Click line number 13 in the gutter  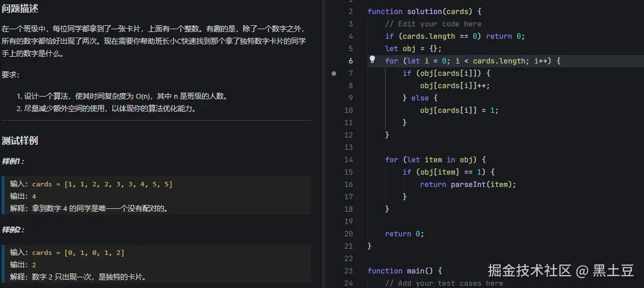[349, 147]
